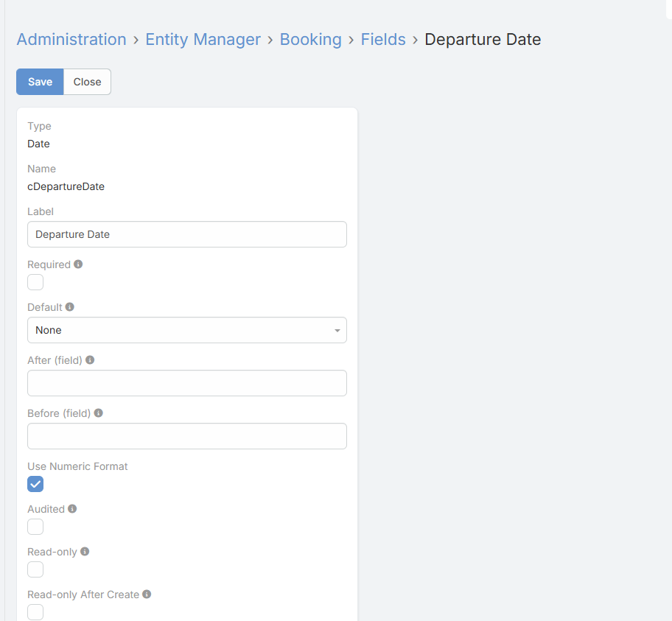Go to Administration breadcrumb
Image resolution: width=672 pixels, height=621 pixels.
tap(71, 40)
